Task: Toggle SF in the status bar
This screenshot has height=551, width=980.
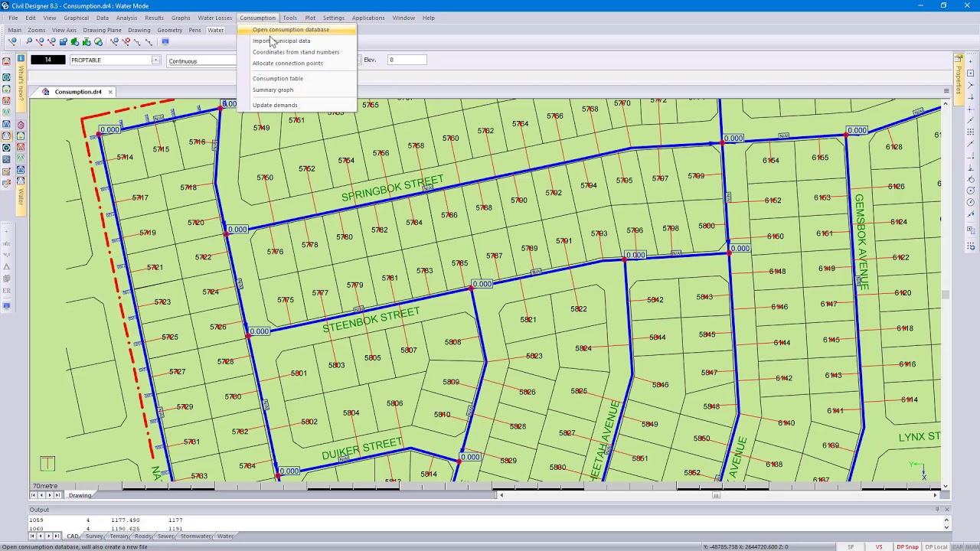Action: tap(851, 546)
